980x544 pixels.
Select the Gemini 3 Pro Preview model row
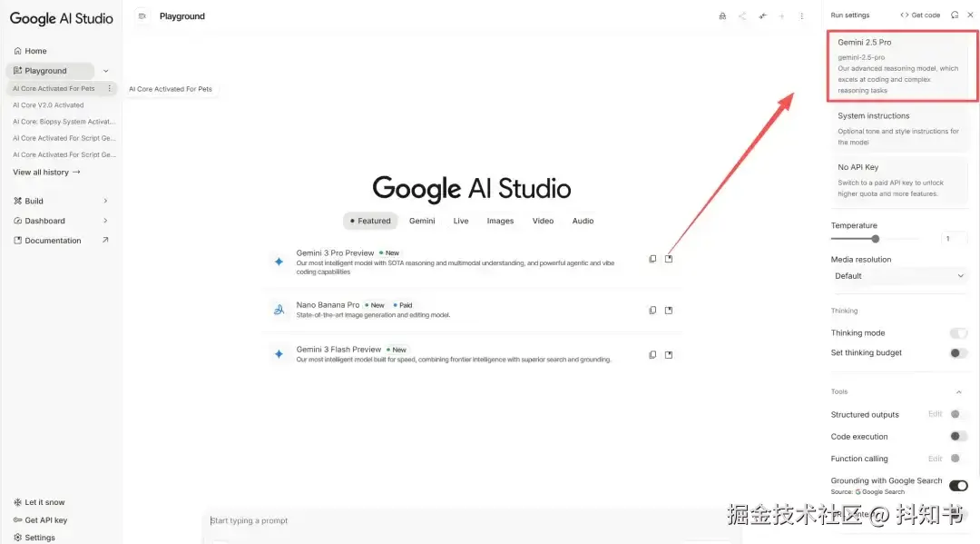(x=472, y=262)
